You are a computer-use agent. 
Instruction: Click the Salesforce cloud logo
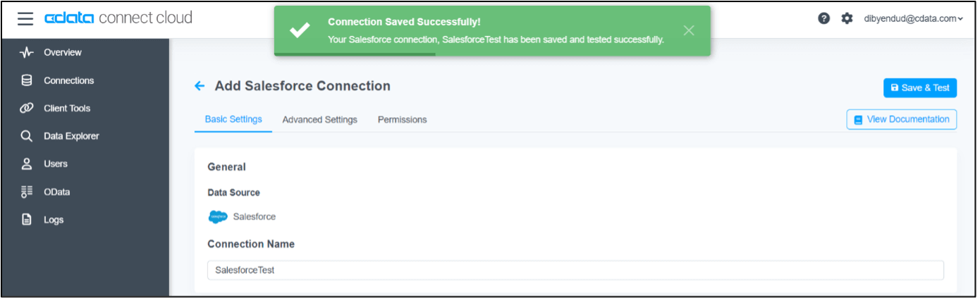tap(218, 217)
